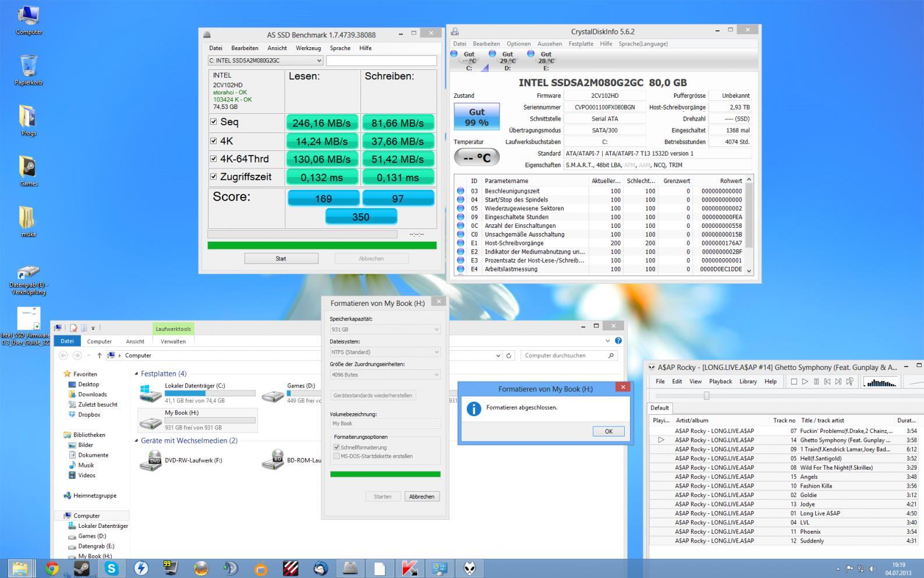Pause the music player playback
Image resolution: width=924 pixels, height=578 pixels.
(x=816, y=382)
